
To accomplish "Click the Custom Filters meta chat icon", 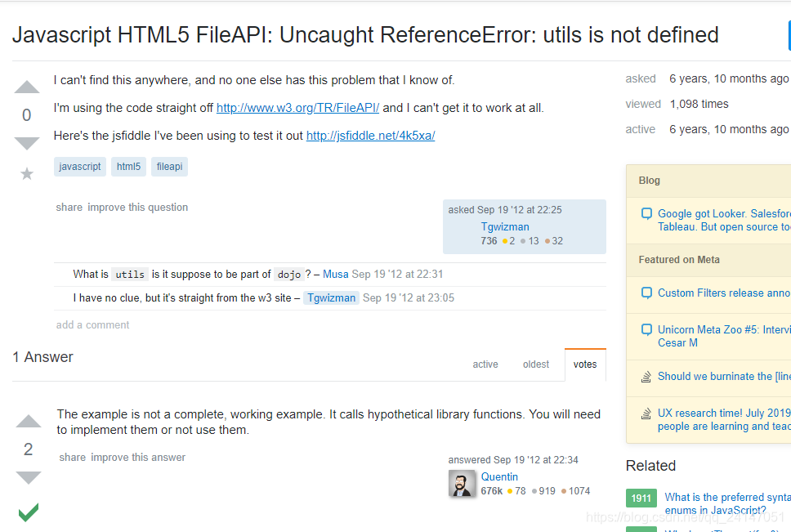I will pyautogui.click(x=646, y=293).
